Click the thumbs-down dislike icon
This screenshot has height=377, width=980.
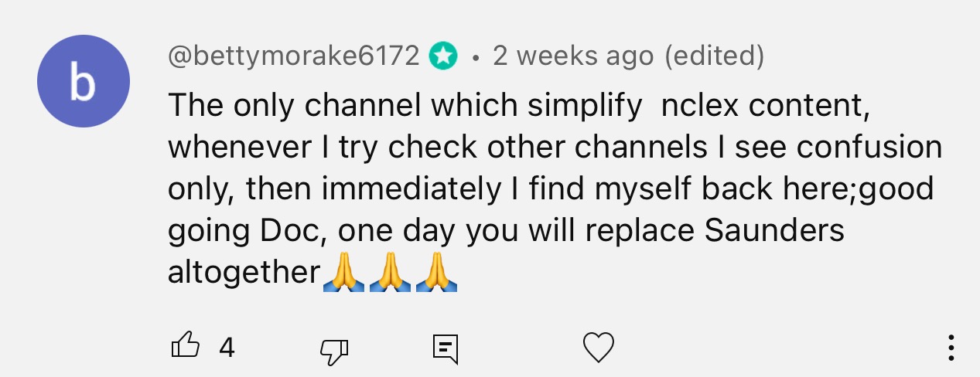[x=333, y=351]
